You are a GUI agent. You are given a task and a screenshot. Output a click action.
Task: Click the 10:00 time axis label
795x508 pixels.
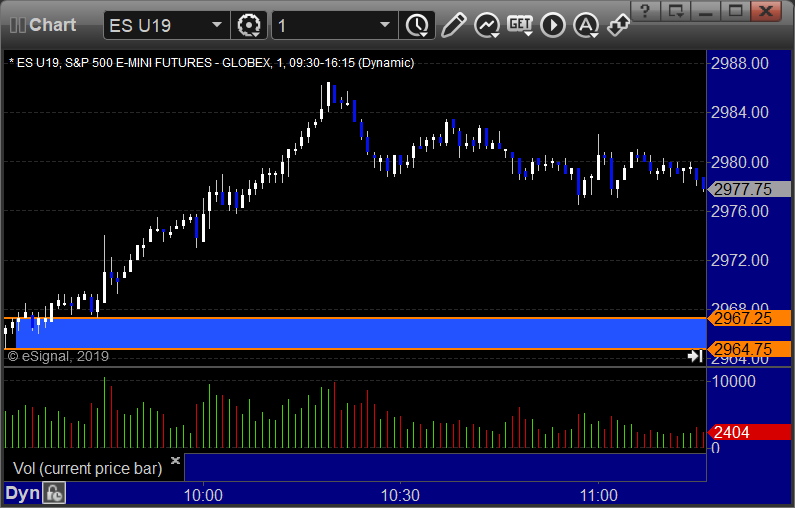[203, 495]
